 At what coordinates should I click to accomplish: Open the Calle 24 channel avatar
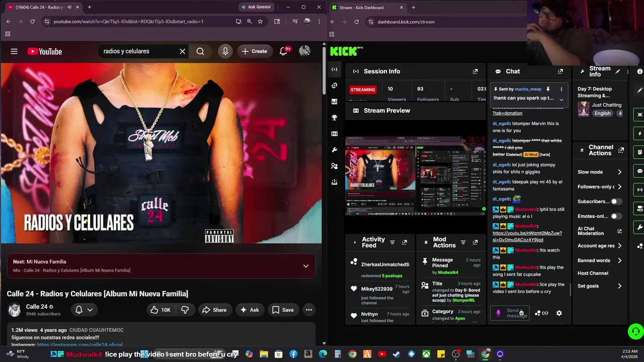coord(15,310)
